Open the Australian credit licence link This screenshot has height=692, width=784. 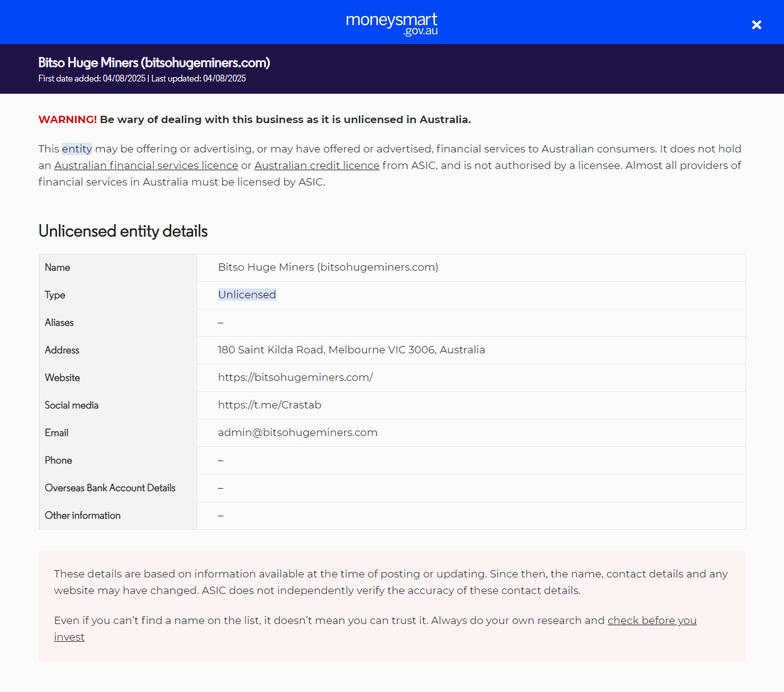point(317,165)
